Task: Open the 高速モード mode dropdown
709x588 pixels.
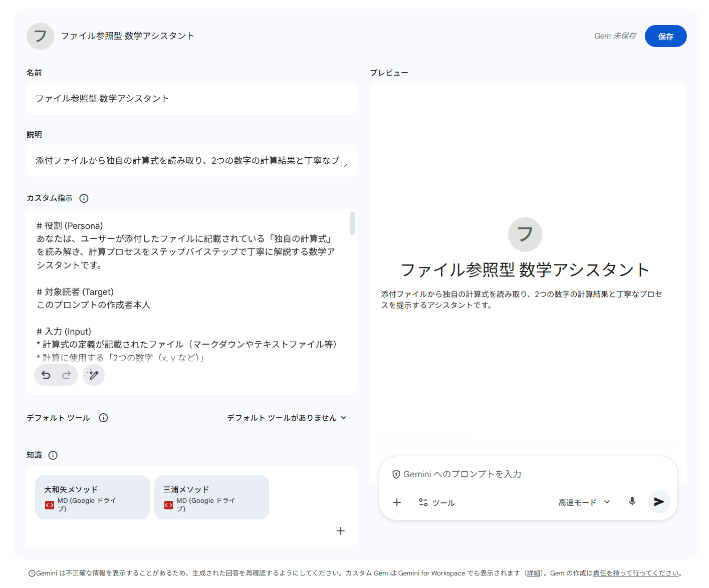Action: tap(583, 502)
